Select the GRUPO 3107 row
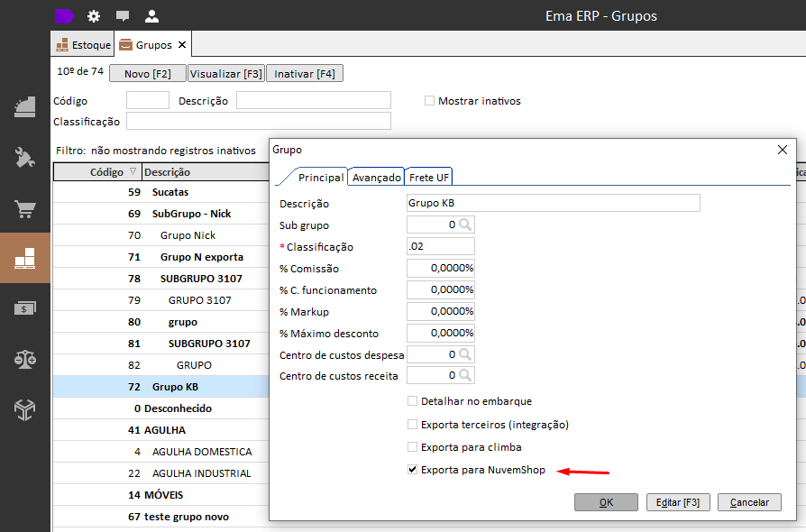 coord(161,299)
